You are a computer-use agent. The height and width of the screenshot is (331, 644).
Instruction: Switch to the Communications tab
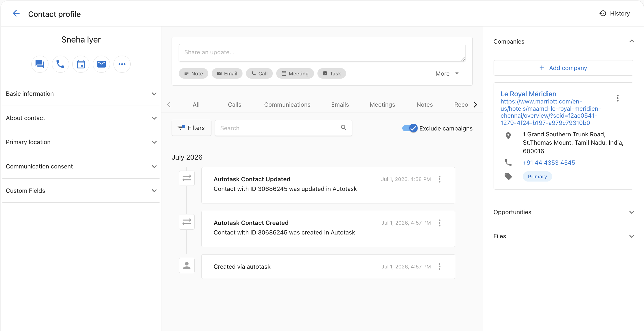(x=287, y=105)
